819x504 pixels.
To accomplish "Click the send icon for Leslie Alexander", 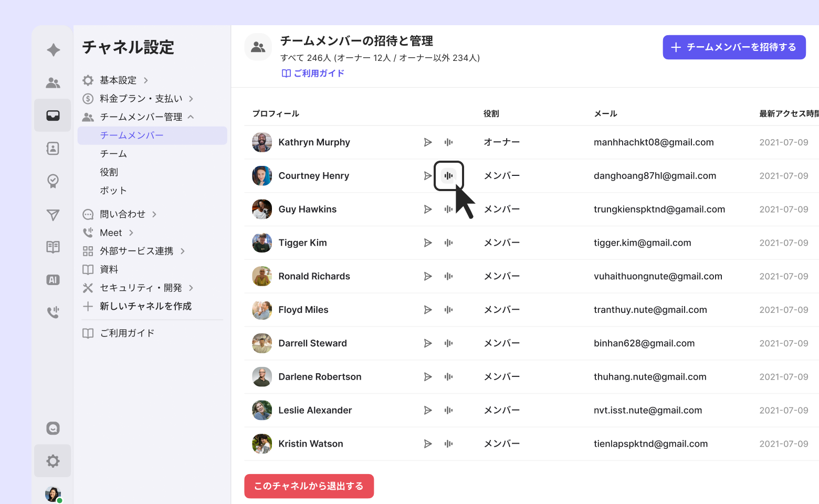I will click(428, 411).
